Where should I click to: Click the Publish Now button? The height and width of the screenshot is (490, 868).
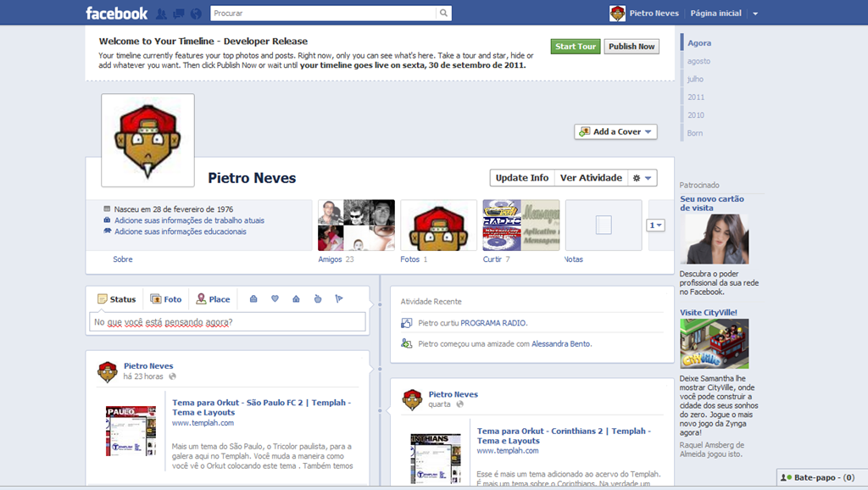[632, 47]
